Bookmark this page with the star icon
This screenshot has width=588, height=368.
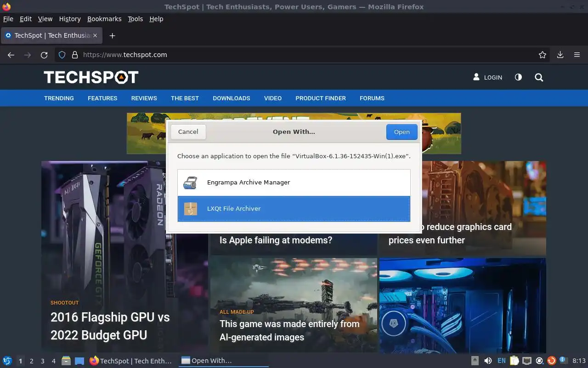pyautogui.click(x=543, y=55)
